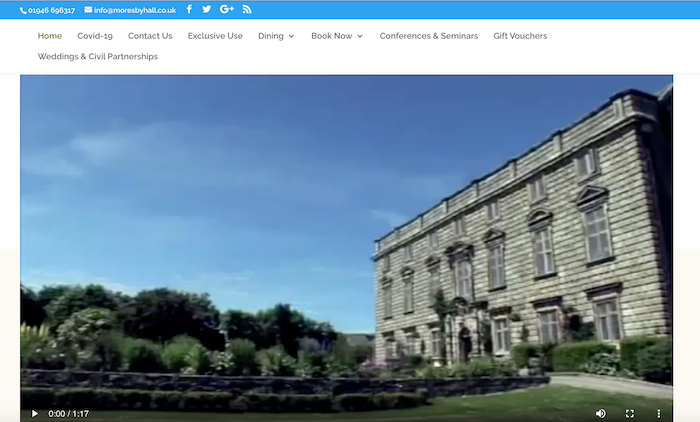Click the info@moresbyhall.co.uk email link
This screenshot has width=700, height=422.
coord(135,10)
